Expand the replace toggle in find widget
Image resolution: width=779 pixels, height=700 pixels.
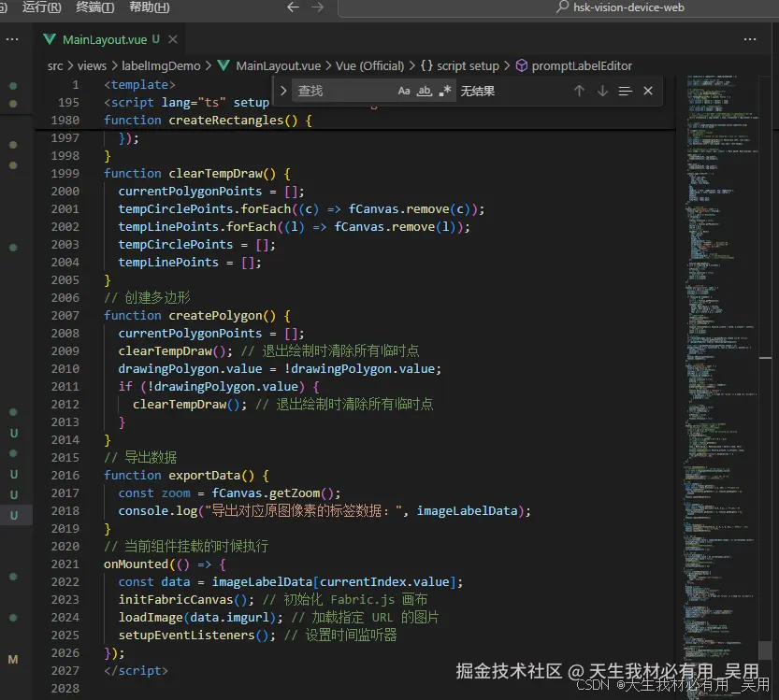[x=283, y=91]
